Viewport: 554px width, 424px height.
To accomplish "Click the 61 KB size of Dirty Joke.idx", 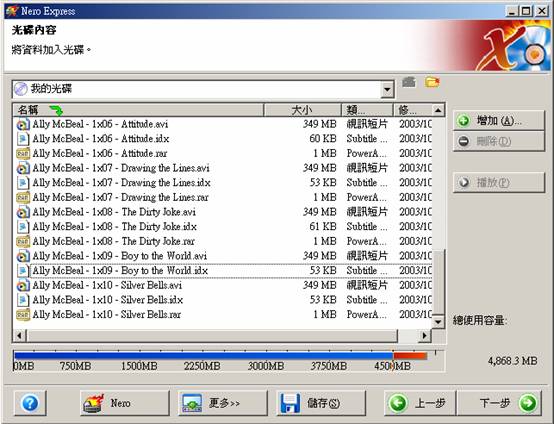I will click(323, 226).
